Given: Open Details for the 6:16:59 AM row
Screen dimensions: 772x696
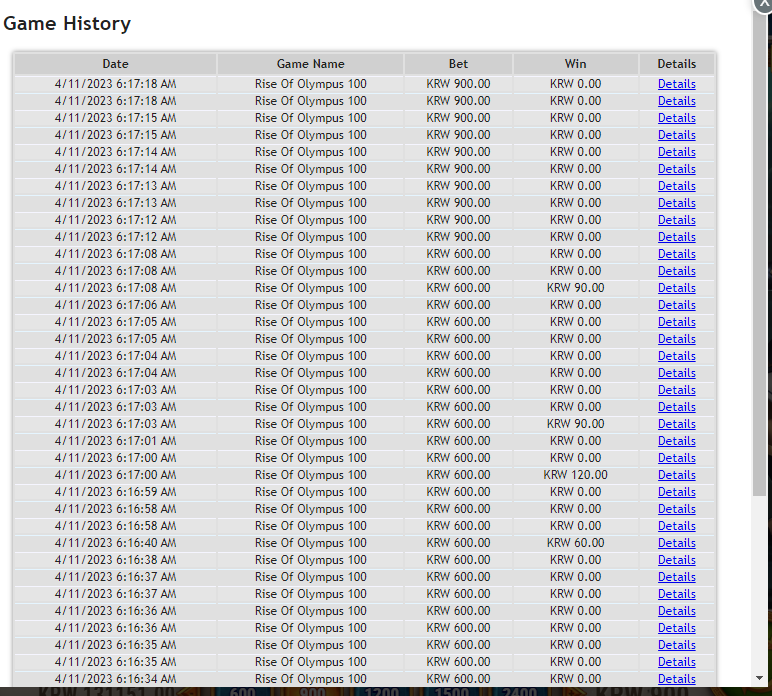Looking at the screenshot, I should click(x=676, y=492).
